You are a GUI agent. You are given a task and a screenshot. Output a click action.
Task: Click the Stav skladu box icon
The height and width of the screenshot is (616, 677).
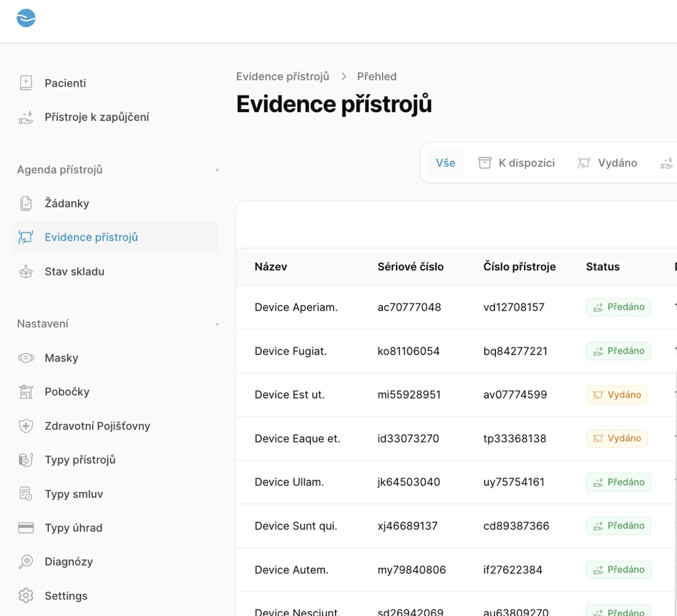click(x=26, y=271)
